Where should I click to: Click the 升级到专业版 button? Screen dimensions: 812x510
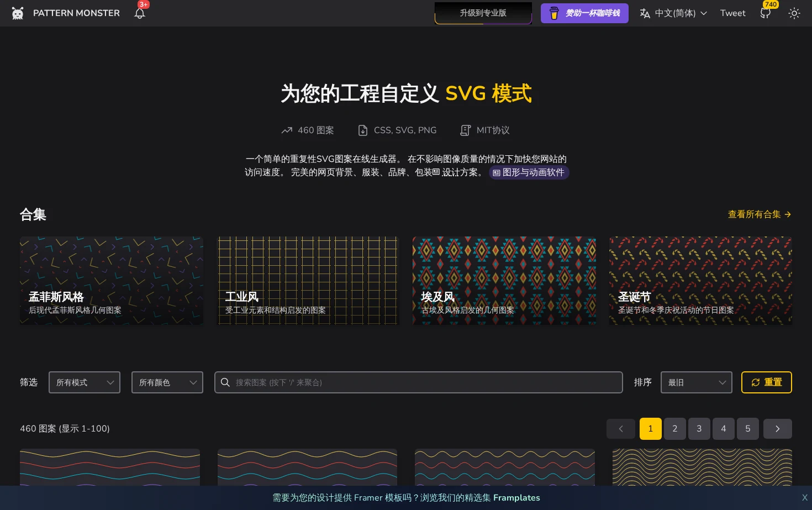pos(483,13)
